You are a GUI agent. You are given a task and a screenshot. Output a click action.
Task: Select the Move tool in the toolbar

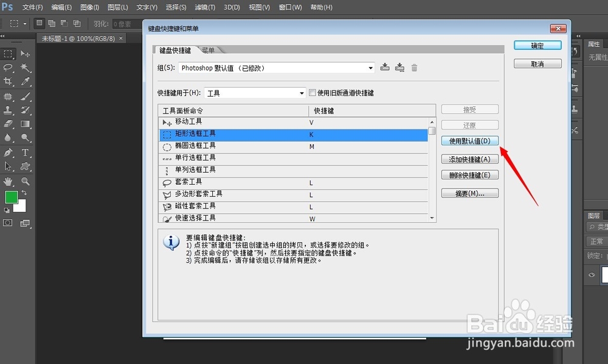pos(26,55)
